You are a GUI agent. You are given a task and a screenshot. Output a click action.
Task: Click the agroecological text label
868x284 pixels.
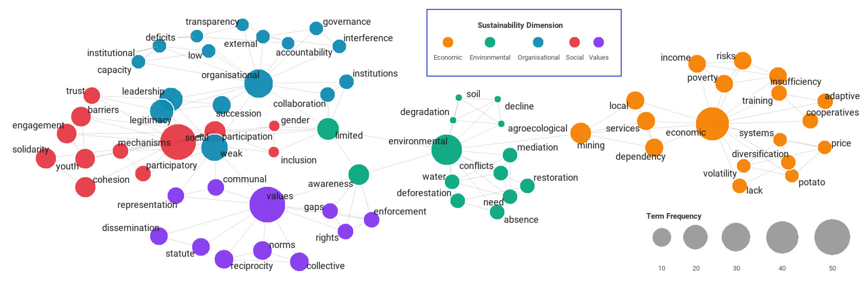537,128
